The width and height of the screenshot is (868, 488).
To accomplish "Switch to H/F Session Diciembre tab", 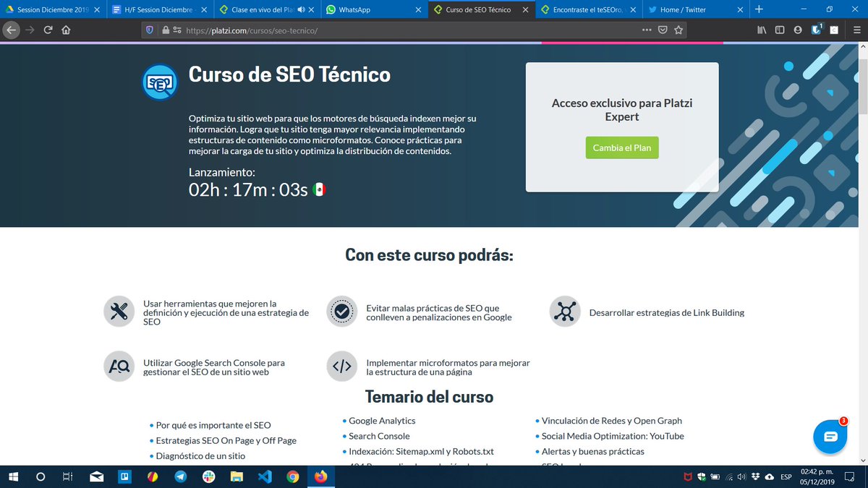I will [x=160, y=9].
